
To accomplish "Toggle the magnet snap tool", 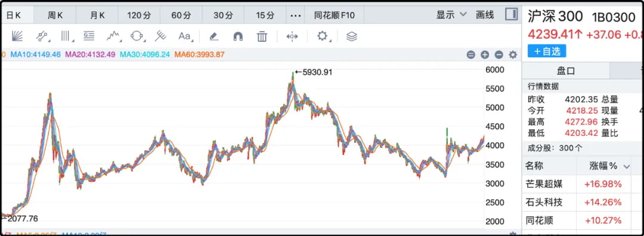I will pyautogui.click(x=238, y=36).
